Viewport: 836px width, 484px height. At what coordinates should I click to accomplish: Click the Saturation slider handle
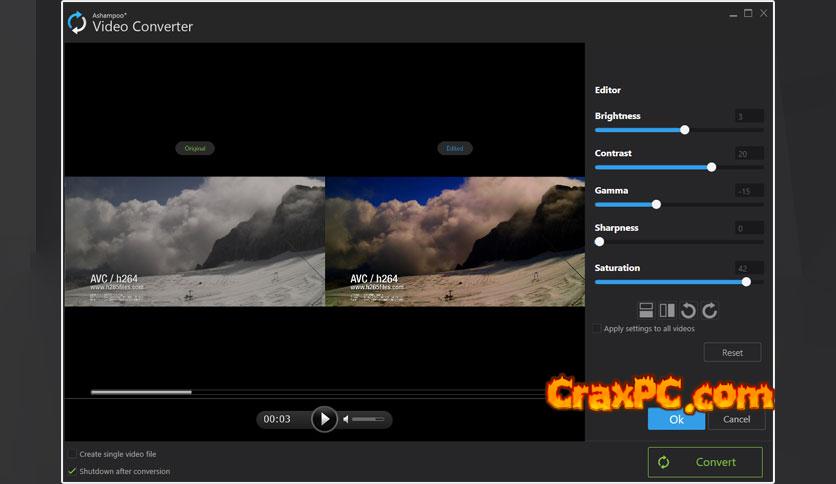tap(746, 282)
